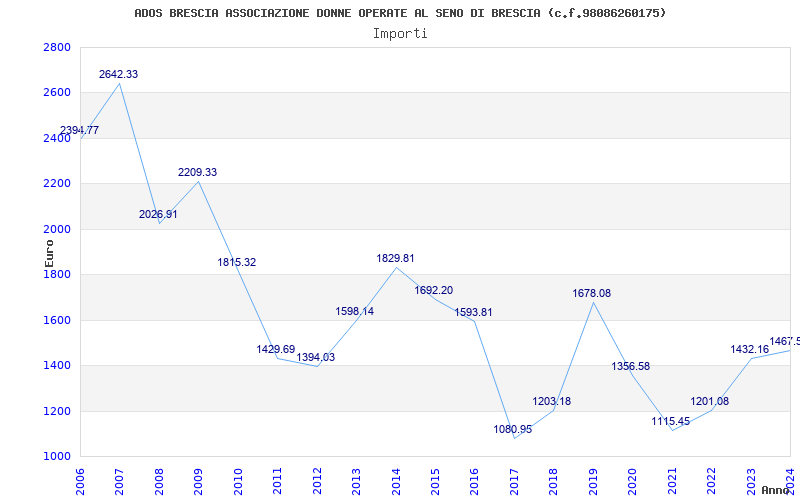Screen dimensions: 800x500
Task: Click x-axis year 2014
Action: point(395,481)
